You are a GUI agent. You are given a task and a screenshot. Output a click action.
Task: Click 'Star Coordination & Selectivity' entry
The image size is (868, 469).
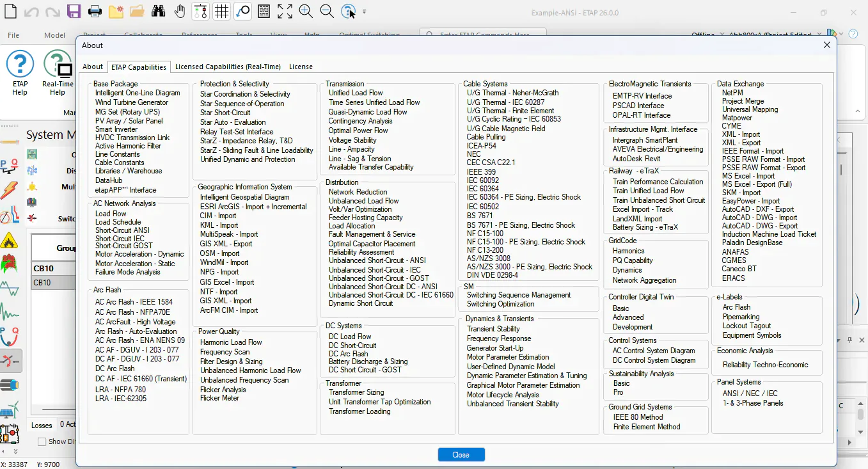(245, 94)
